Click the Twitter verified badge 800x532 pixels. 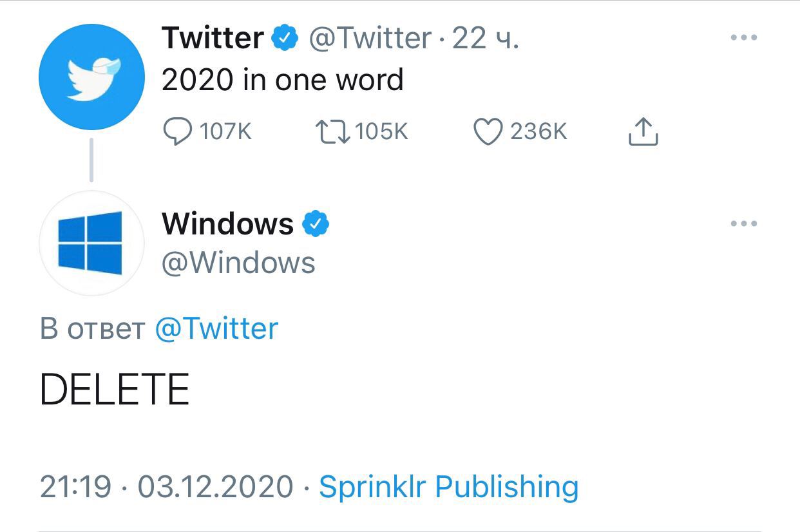[x=285, y=38]
